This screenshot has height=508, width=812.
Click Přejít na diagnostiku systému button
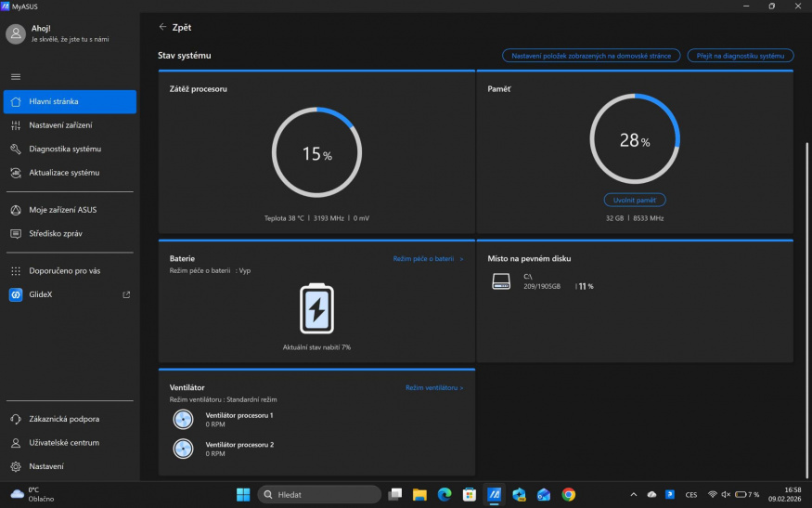pyautogui.click(x=741, y=56)
